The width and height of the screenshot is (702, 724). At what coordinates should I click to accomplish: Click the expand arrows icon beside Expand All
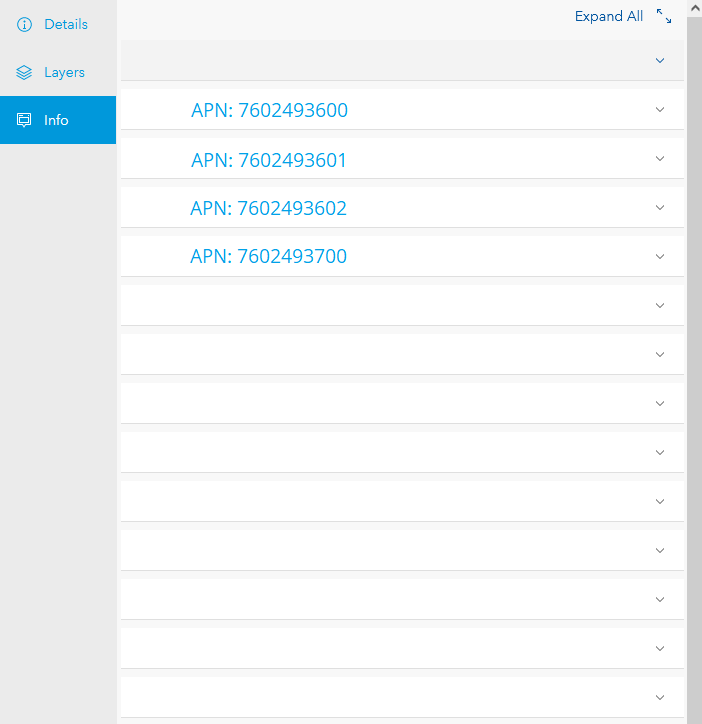[x=664, y=16]
